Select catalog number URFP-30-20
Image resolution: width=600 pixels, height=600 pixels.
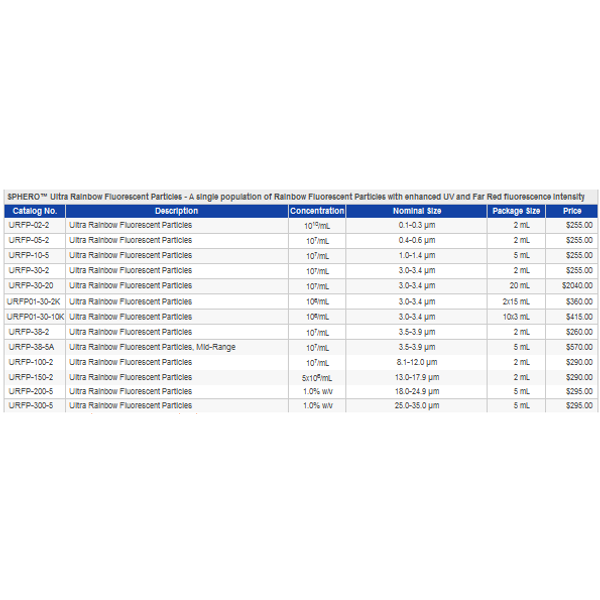point(31,285)
